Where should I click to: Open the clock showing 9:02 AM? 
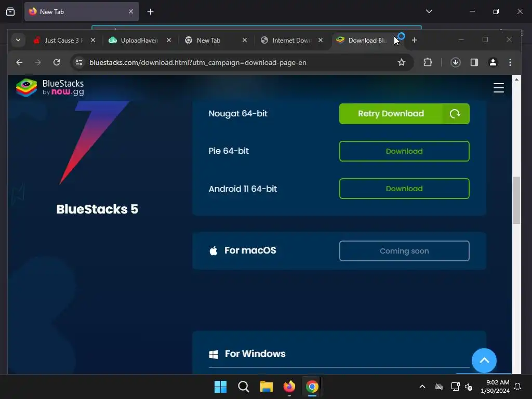pos(495,387)
